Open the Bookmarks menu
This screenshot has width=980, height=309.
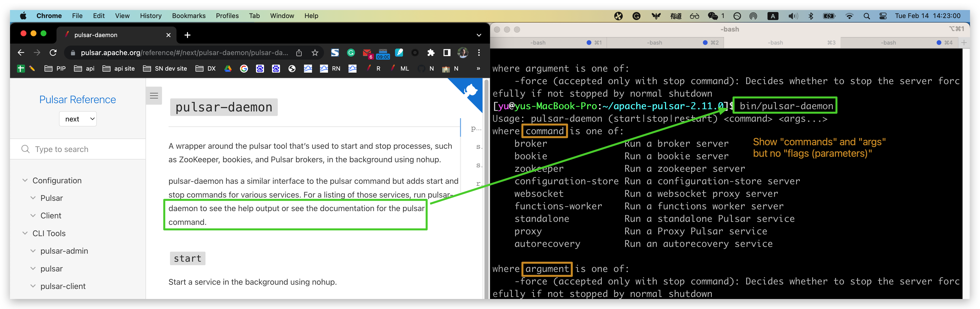[189, 16]
